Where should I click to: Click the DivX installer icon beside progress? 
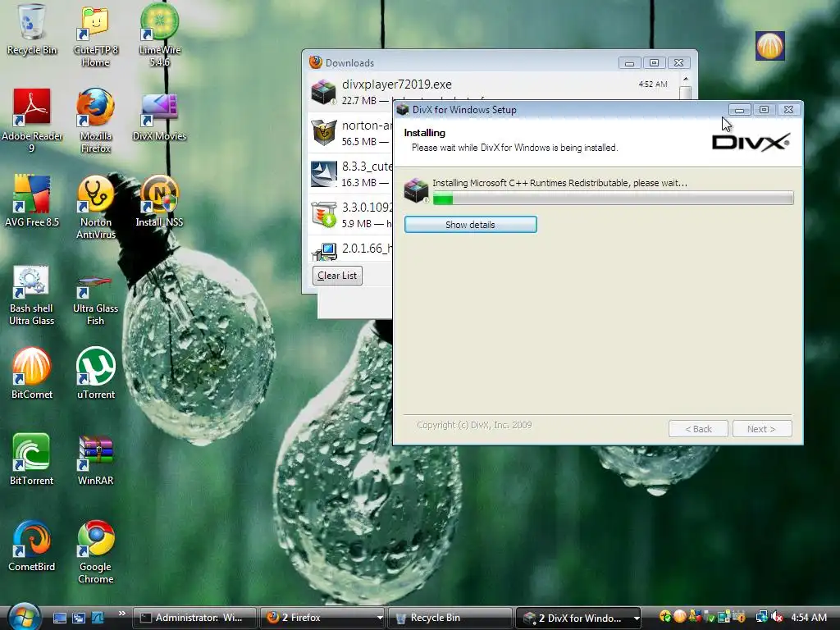pyautogui.click(x=416, y=190)
